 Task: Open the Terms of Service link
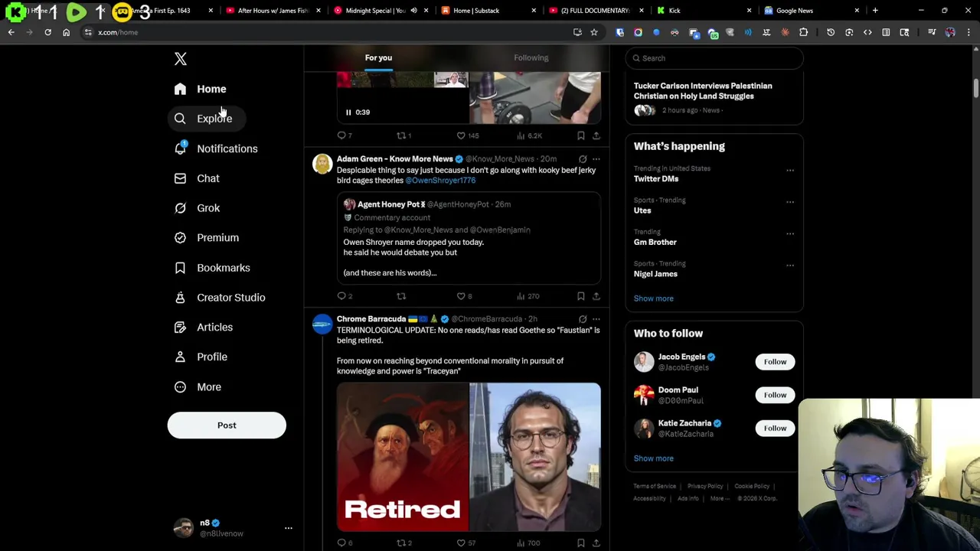pyautogui.click(x=655, y=487)
